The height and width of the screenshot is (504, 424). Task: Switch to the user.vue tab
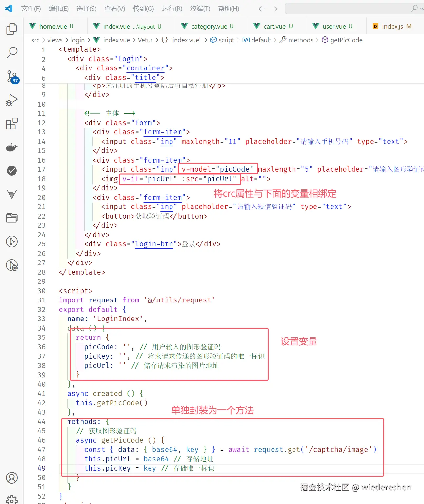click(x=336, y=26)
